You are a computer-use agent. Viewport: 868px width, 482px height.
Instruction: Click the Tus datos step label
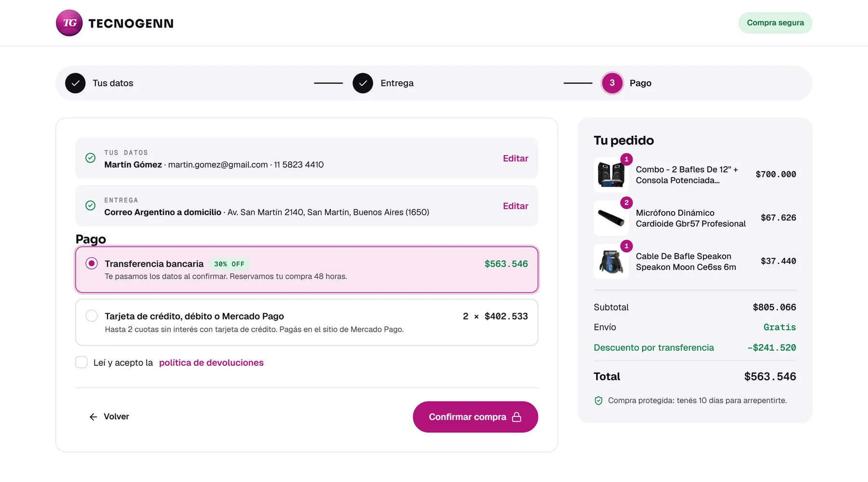pos(113,83)
